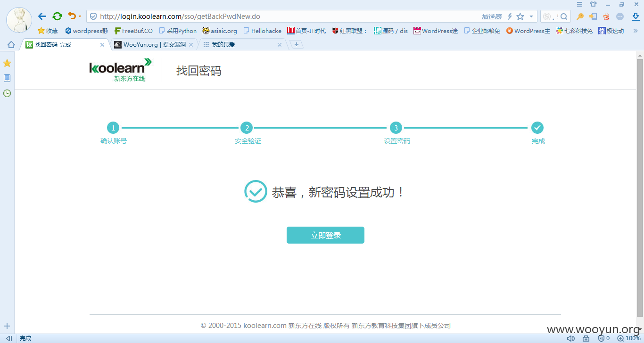The width and height of the screenshot is (644, 343).
Task: Click the AD blocker shield icon
Action: coord(602,338)
